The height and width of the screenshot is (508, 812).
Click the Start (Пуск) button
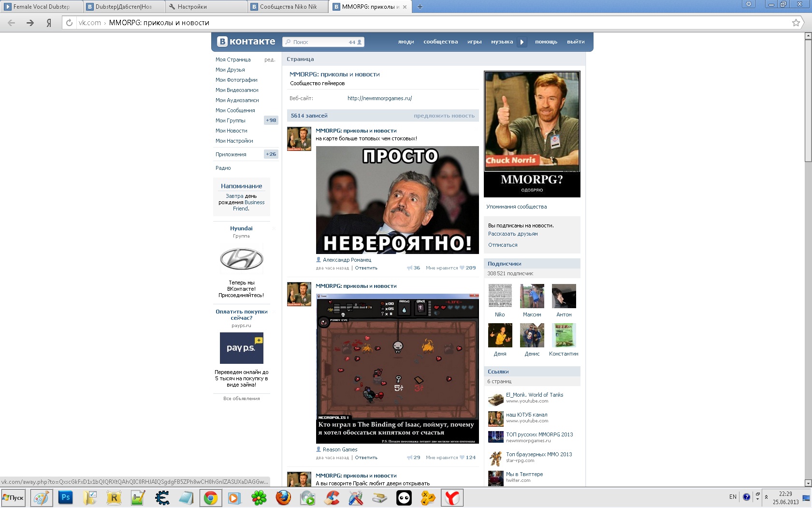point(13,497)
